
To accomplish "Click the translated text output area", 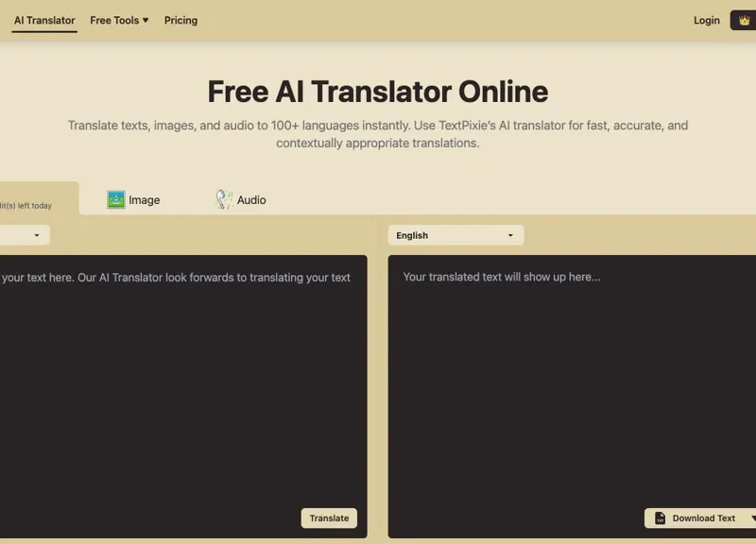I will (x=572, y=396).
